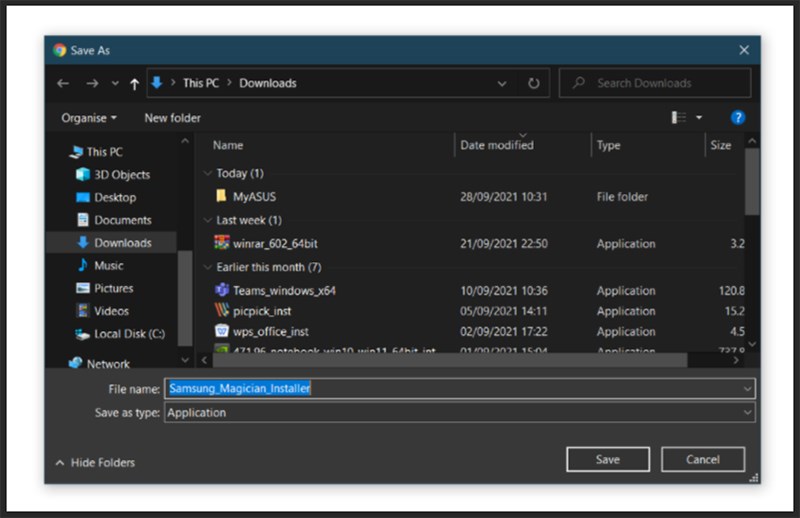Open the MyASUS folder
800x518 pixels.
click(x=254, y=197)
